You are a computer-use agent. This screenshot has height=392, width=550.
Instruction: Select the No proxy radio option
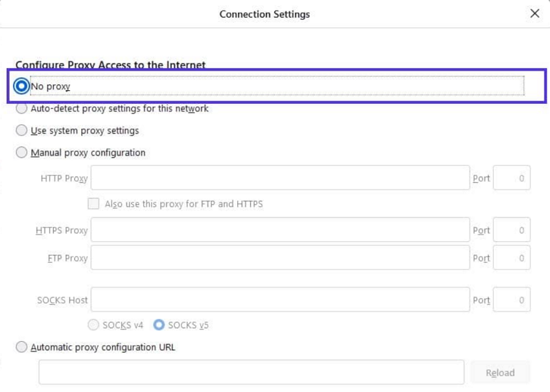click(22, 86)
